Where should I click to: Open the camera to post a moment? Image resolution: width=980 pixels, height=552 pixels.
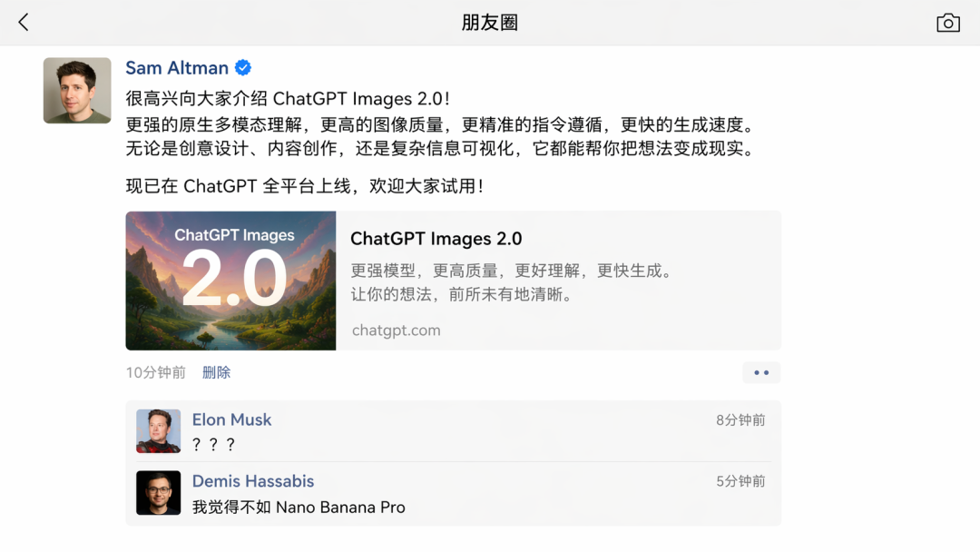point(948,23)
